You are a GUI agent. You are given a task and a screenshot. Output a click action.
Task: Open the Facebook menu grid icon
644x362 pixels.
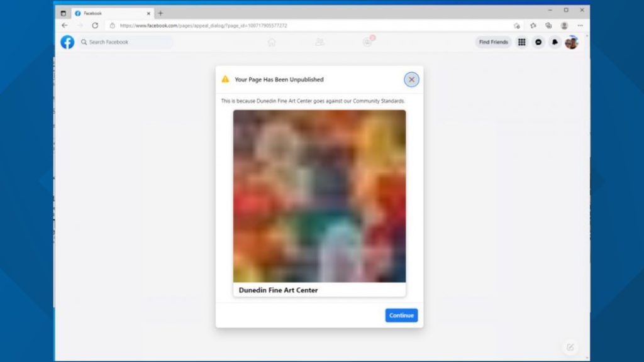(521, 42)
